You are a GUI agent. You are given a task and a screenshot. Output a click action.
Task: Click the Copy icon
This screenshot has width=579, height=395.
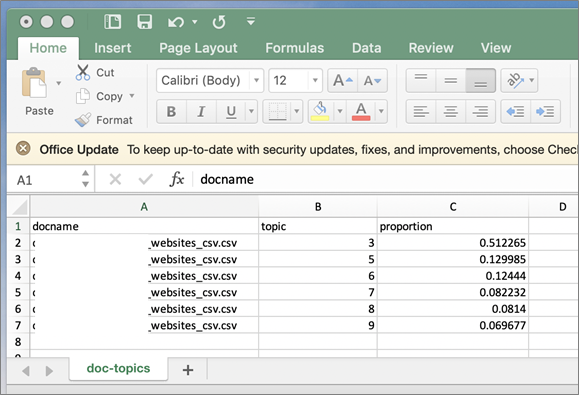point(83,96)
